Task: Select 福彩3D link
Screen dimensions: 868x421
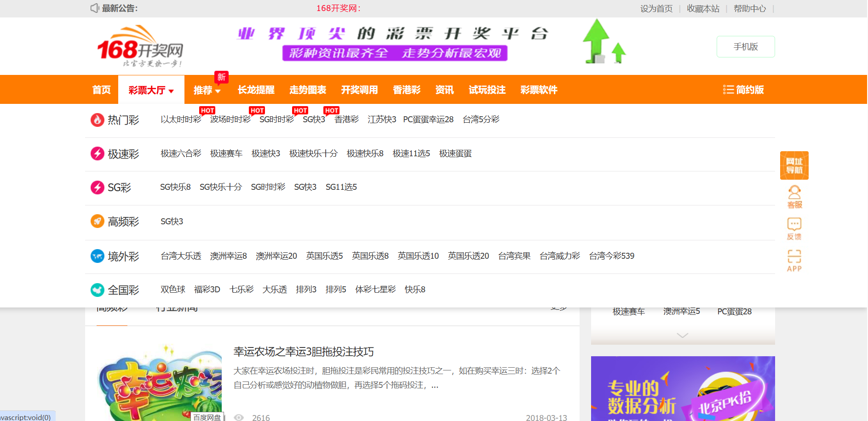Action: 207,290
